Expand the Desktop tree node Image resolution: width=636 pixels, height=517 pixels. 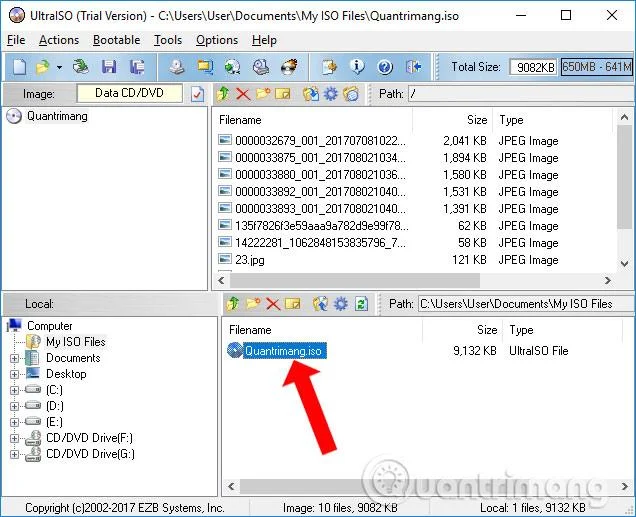[14, 374]
